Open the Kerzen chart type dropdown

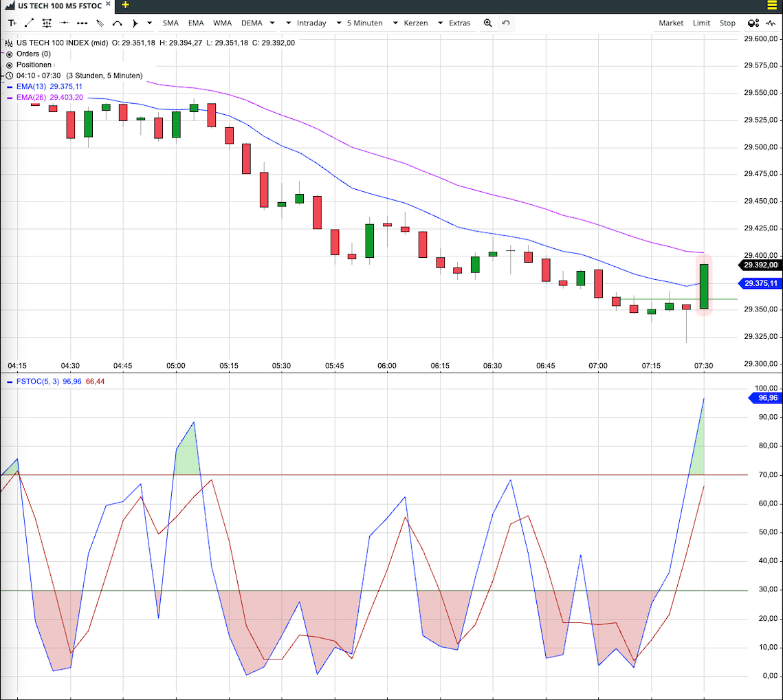tap(411, 23)
